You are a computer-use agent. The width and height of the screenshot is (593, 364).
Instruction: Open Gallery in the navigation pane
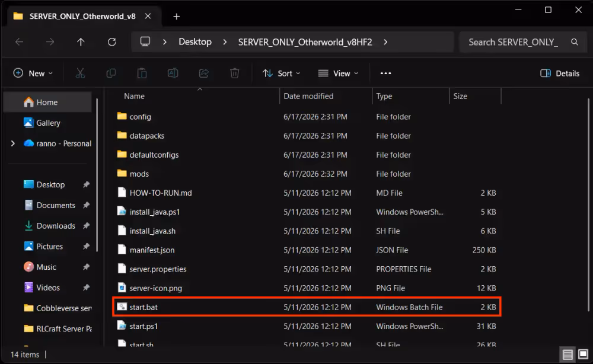[47, 123]
